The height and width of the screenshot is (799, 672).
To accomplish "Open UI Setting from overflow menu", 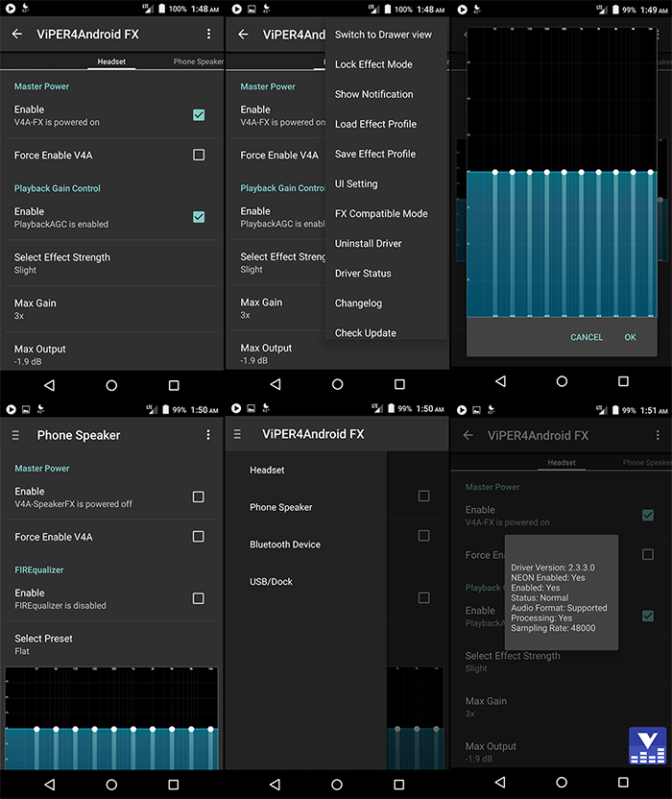I will tap(386, 183).
